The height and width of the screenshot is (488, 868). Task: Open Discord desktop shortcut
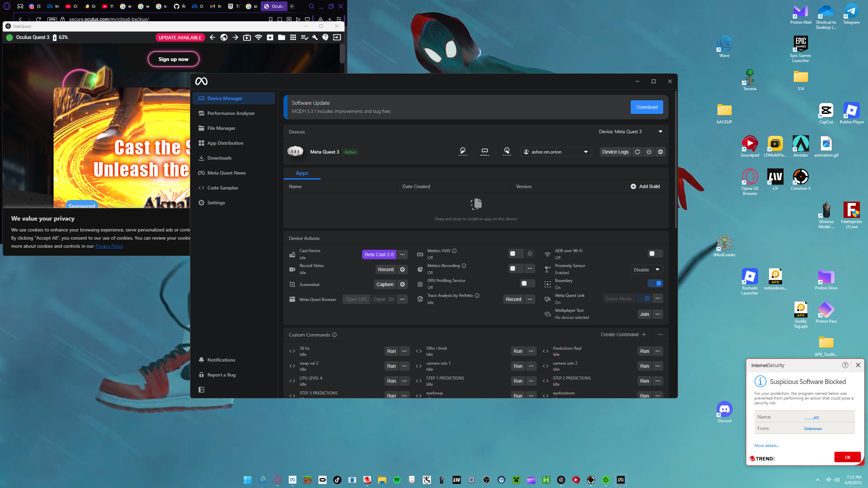724,412
